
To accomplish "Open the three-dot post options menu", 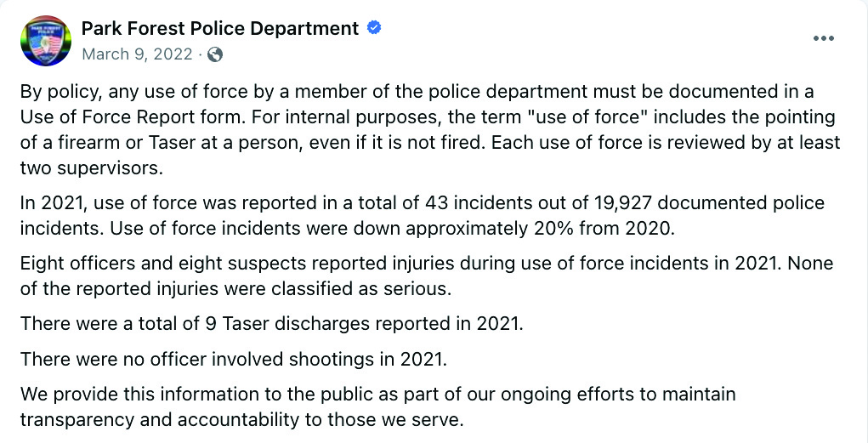I will [824, 39].
